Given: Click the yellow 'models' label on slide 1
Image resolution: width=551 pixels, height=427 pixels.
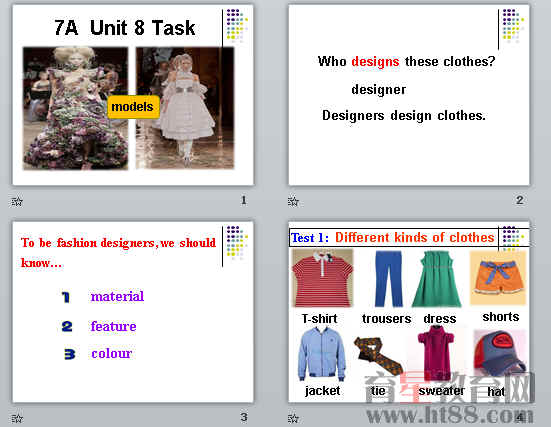Looking at the screenshot, I should click(133, 107).
